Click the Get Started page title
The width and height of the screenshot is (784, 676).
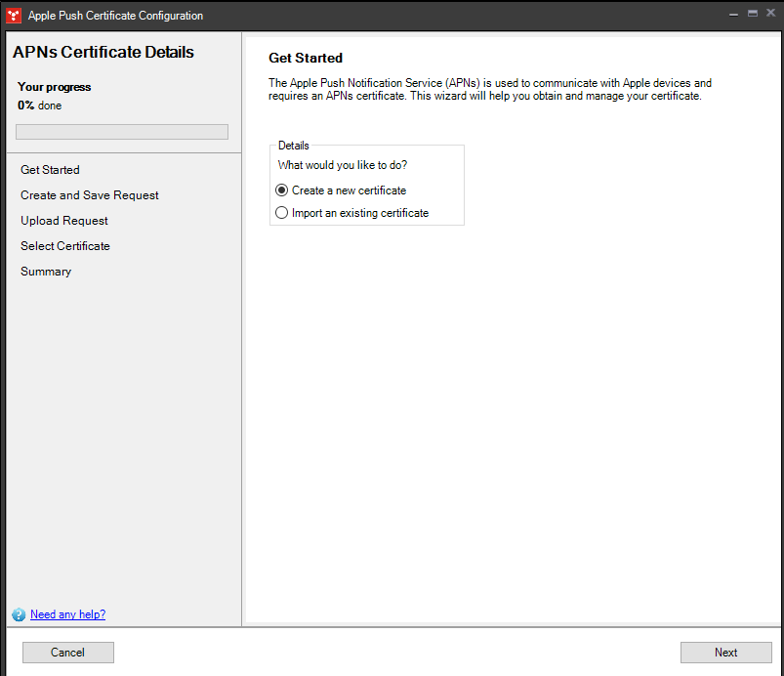tap(306, 58)
